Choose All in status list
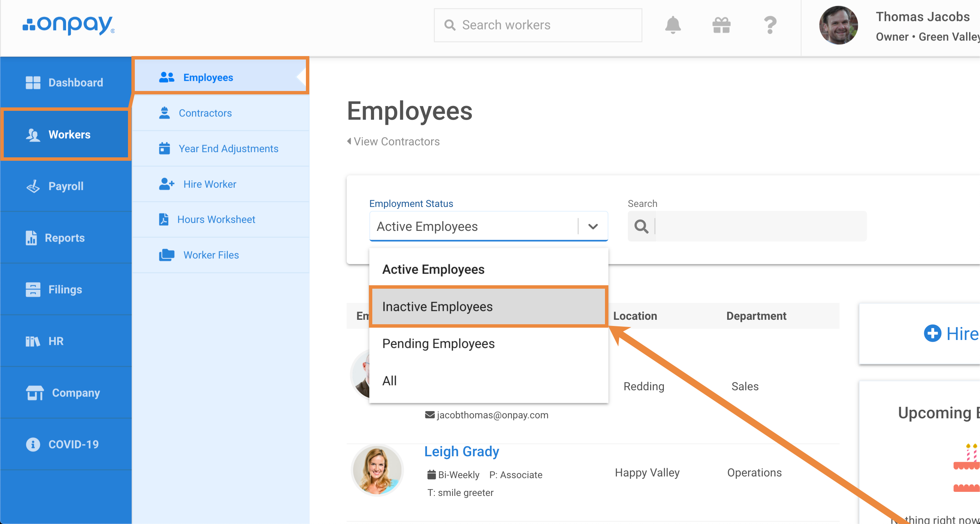Image resolution: width=980 pixels, height=524 pixels. click(489, 381)
